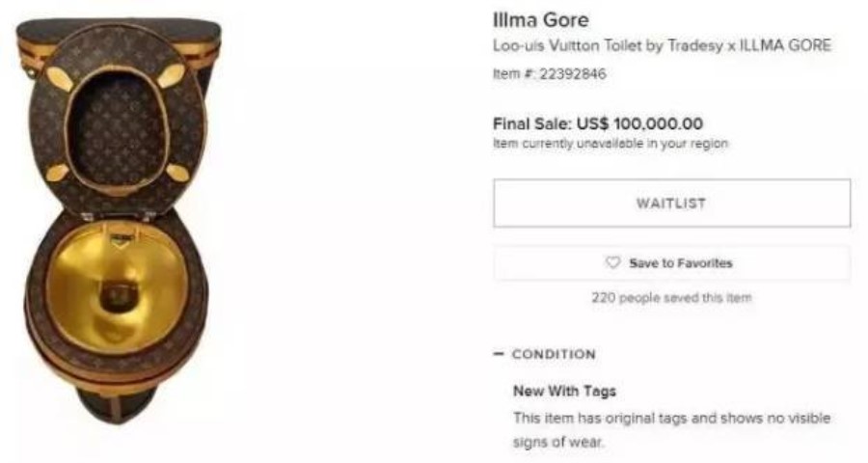Click the toilet base pedestal in the image
Viewport: 868px width, 463px height.
[117, 403]
